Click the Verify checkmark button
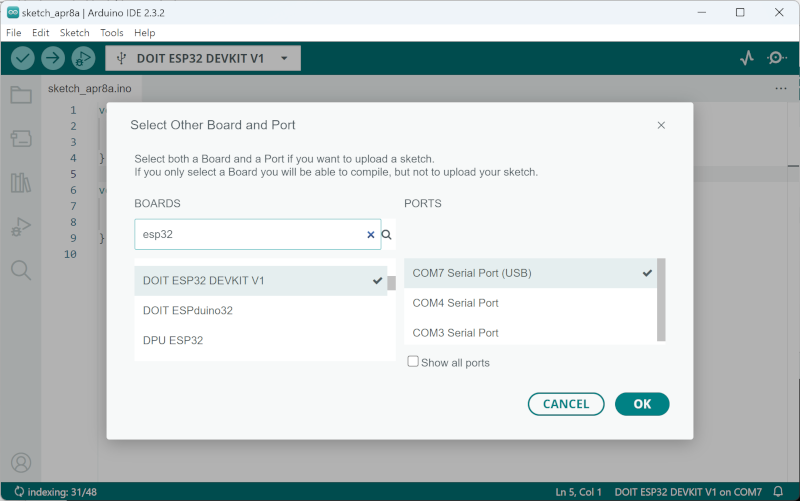 coord(22,58)
